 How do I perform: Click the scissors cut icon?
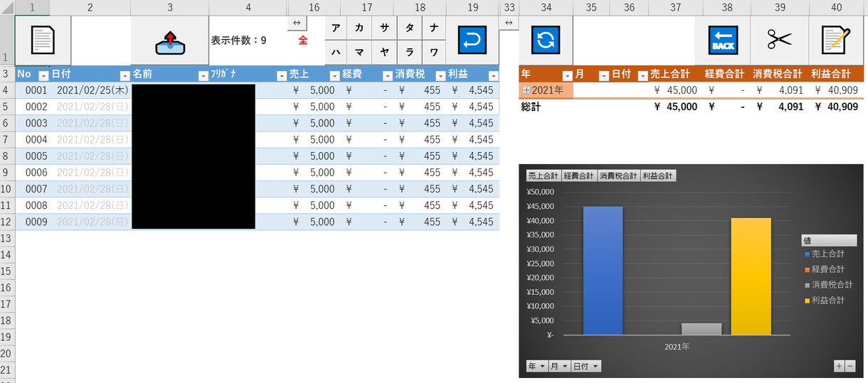(780, 41)
